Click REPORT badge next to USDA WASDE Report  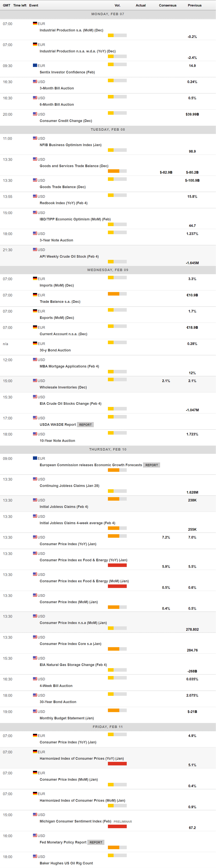tap(85, 425)
